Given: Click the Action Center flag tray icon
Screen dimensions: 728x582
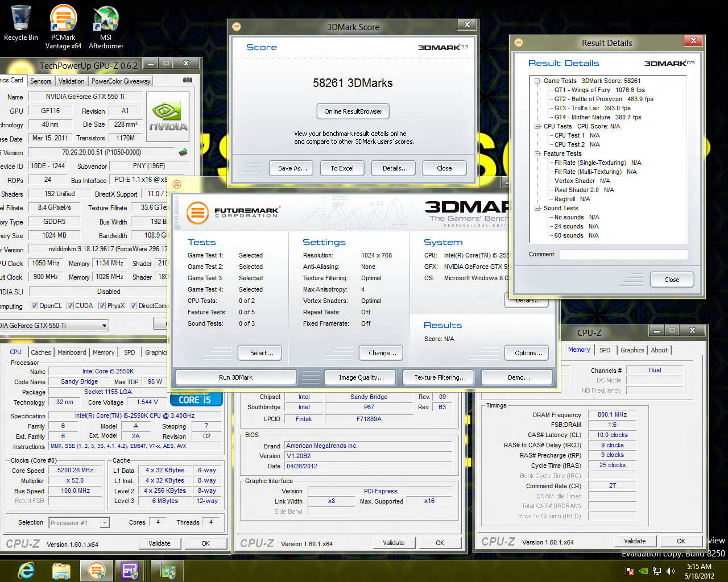Looking at the screenshot, I should (630, 571).
